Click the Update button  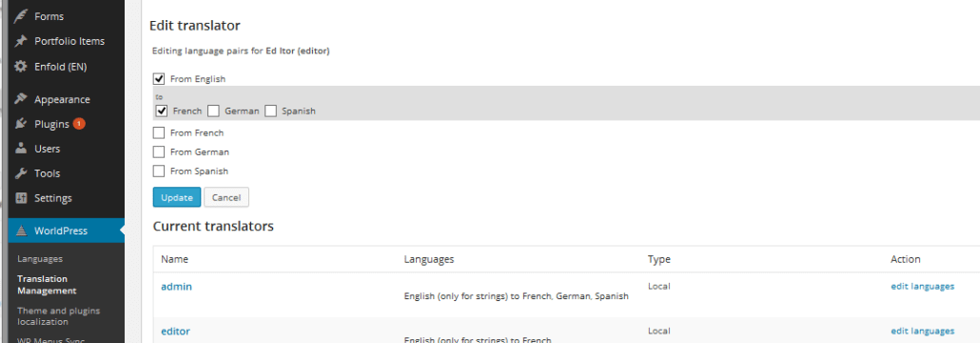pyautogui.click(x=177, y=197)
